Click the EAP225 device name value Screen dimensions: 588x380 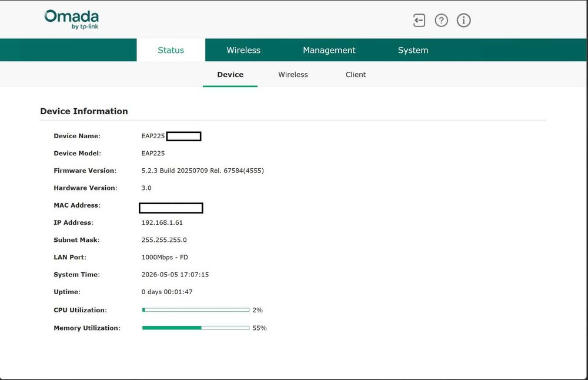pyautogui.click(x=153, y=136)
